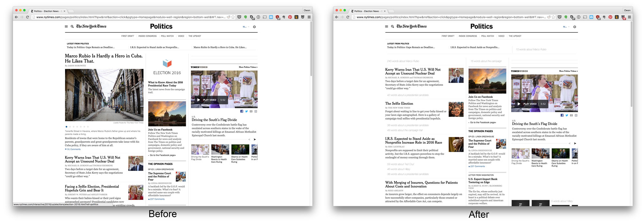The width and height of the screenshot is (644, 222).
Task: Click '59 words about Ted Cruz' in After window
Action: pyautogui.click(x=400, y=164)
